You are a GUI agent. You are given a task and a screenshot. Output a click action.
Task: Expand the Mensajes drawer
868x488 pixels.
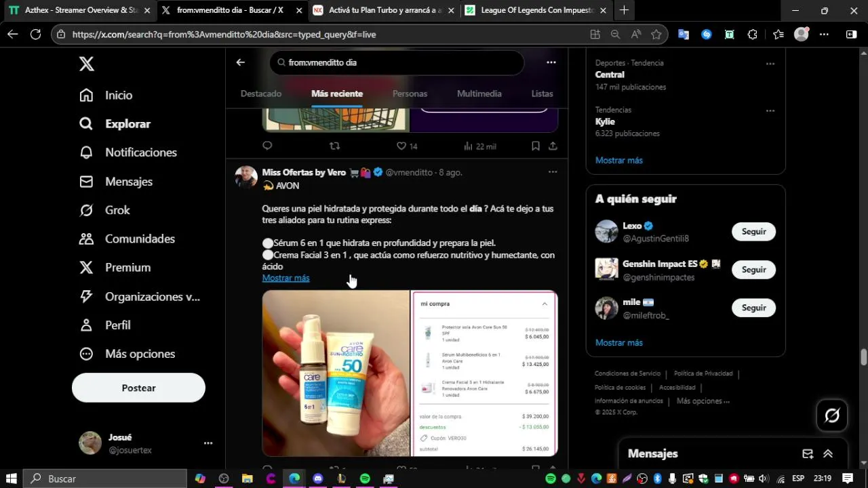click(828, 453)
